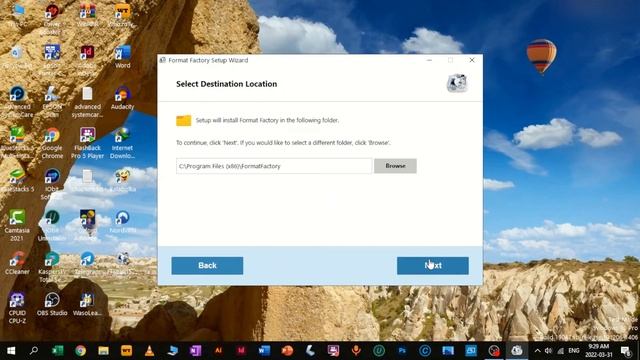Open CCleaner desktop shortcut

pos(17,263)
